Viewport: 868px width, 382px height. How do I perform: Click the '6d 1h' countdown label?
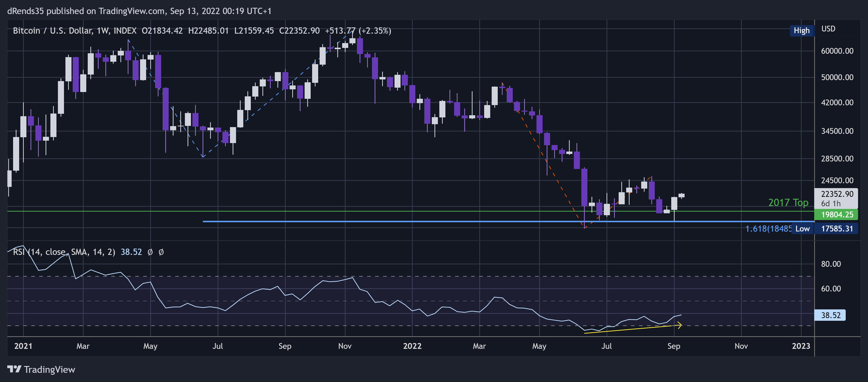[831, 203]
